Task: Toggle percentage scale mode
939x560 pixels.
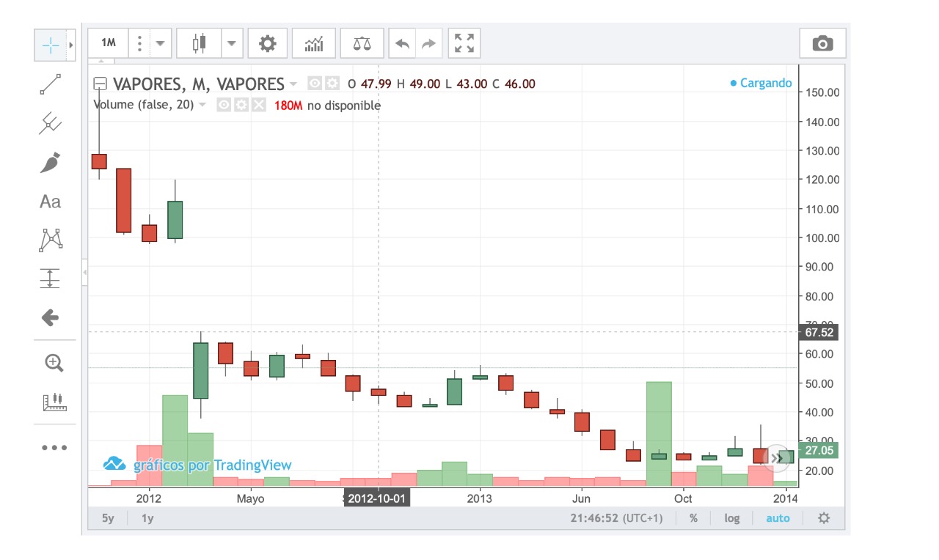Action: click(693, 518)
